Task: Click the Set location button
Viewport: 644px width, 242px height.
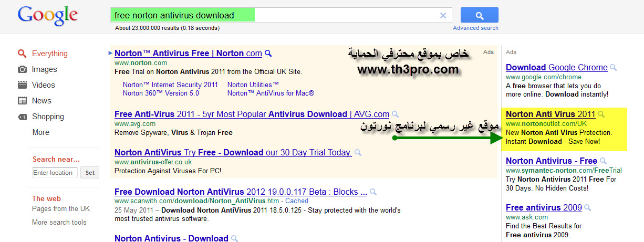Action: pos(90,173)
